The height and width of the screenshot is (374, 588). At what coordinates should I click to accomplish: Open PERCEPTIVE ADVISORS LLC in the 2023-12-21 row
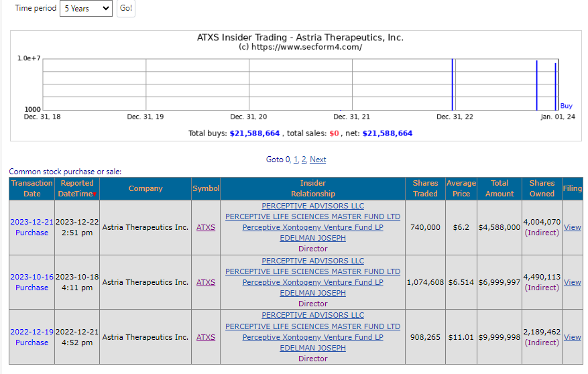coord(312,206)
